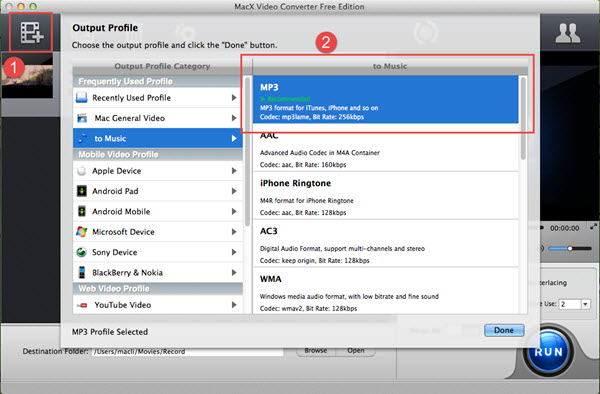This screenshot has height=394, width=600.
Task: Select the loaded video thumbnail
Action: (27, 76)
